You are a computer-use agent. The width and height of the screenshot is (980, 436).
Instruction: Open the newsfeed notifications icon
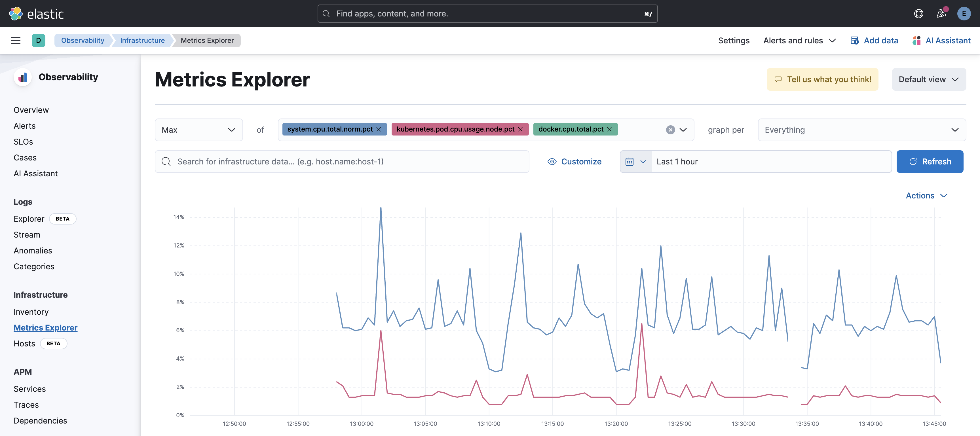(941, 14)
